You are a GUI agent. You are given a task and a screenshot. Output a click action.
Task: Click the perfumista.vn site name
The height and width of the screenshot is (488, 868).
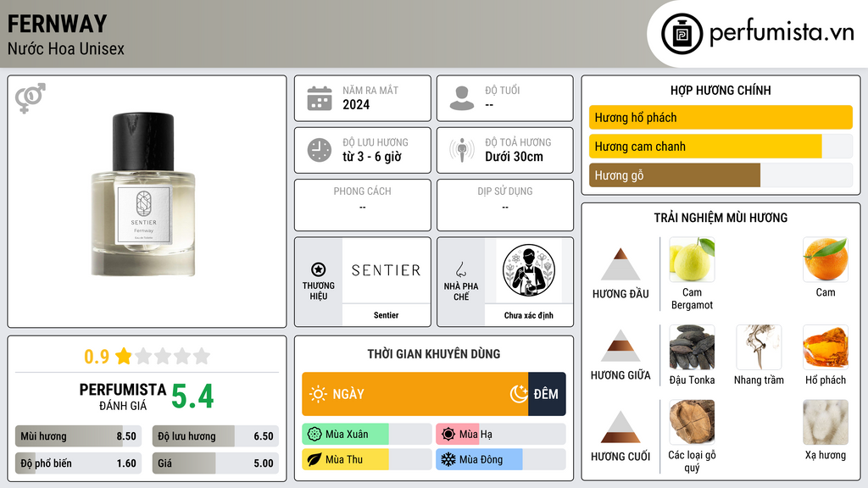[x=782, y=33]
